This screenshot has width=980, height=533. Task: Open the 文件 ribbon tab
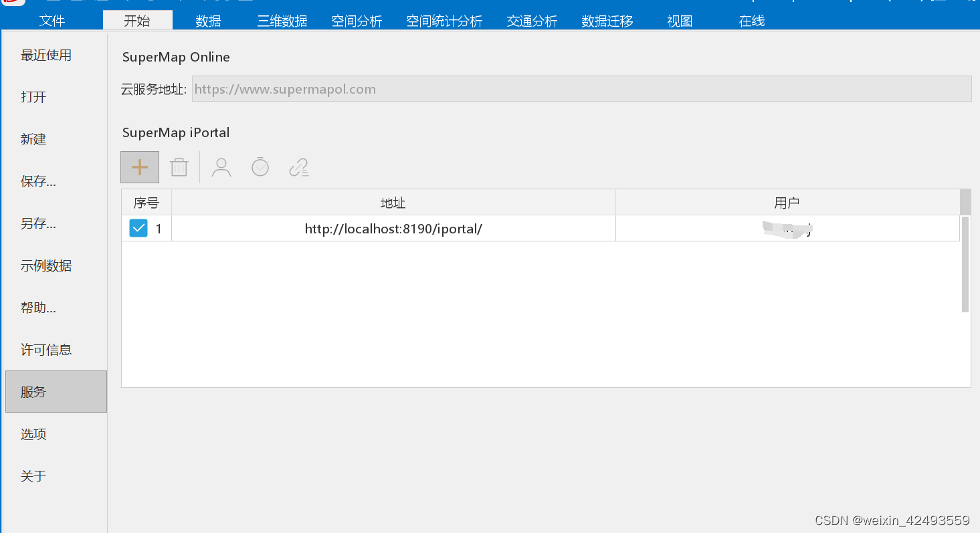(x=52, y=21)
